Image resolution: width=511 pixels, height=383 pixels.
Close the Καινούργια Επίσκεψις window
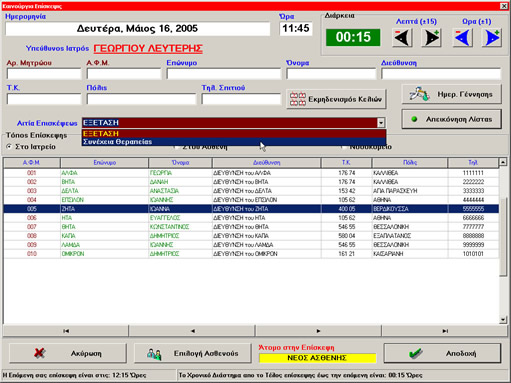click(504, 6)
